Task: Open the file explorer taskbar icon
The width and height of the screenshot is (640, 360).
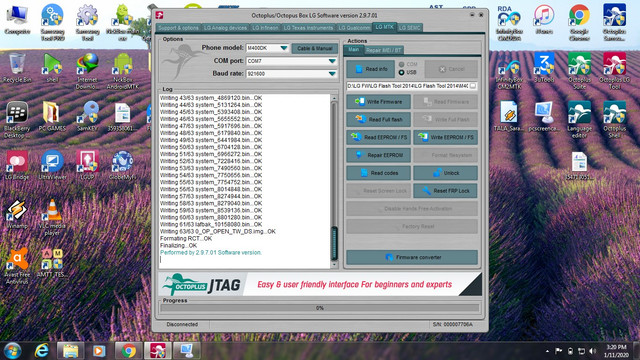Action: [70, 351]
